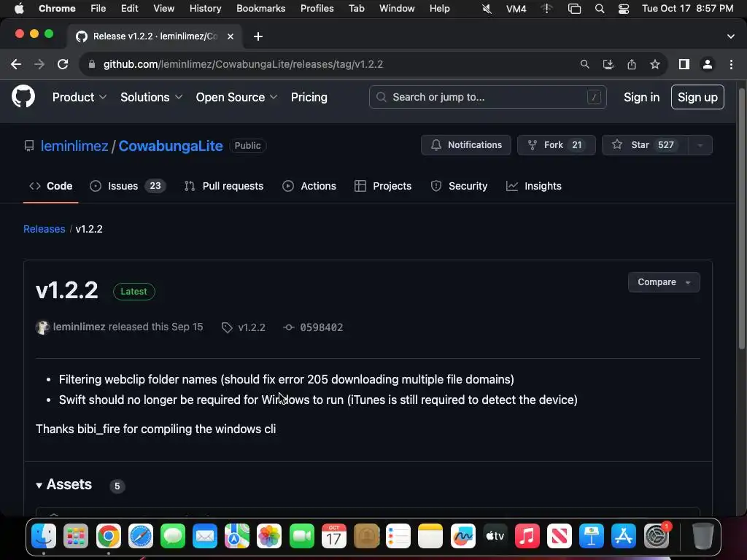
Task: Expand the Open Source menu dropdown
Action: click(x=236, y=97)
